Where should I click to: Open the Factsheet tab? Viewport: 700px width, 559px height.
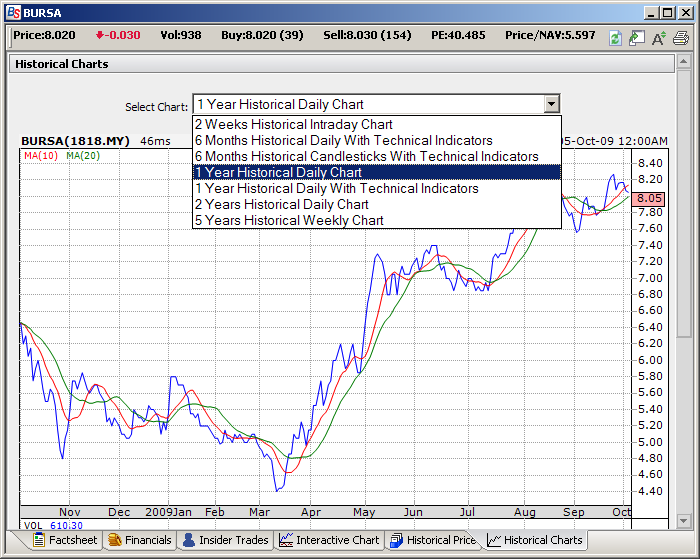coord(65,540)
